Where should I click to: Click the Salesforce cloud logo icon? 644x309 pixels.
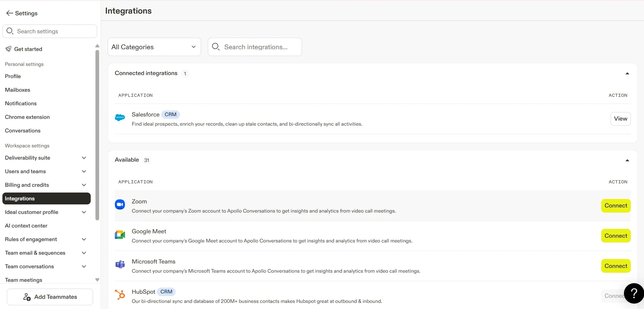click(120, 118)
